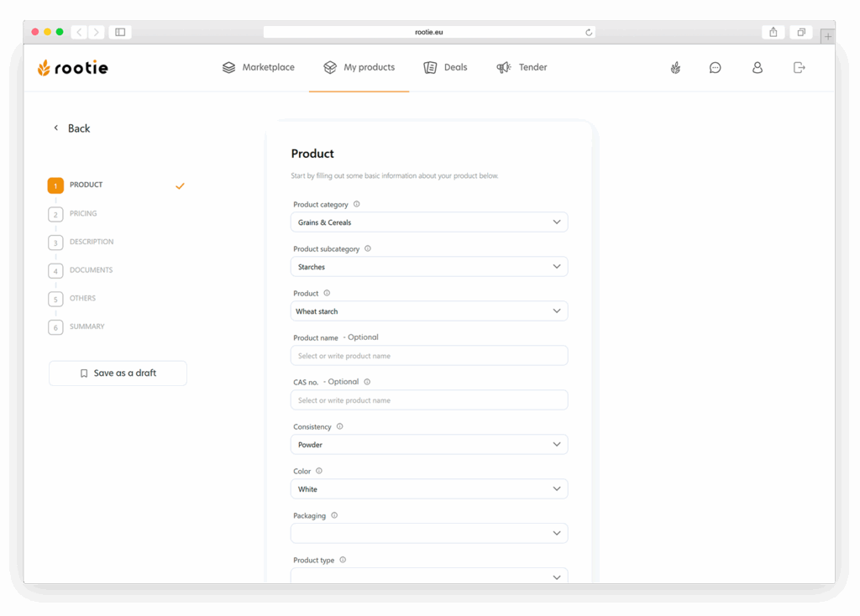Screen dimensions: 860x616
Task: Show info tooltip for Consistency
Action: 339,426
